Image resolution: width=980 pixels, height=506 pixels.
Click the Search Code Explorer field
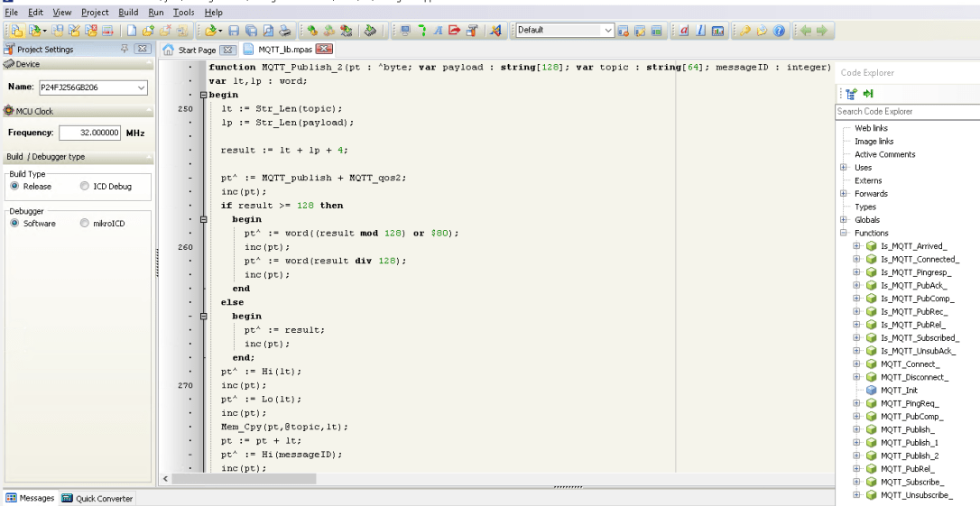coord(908,111)
